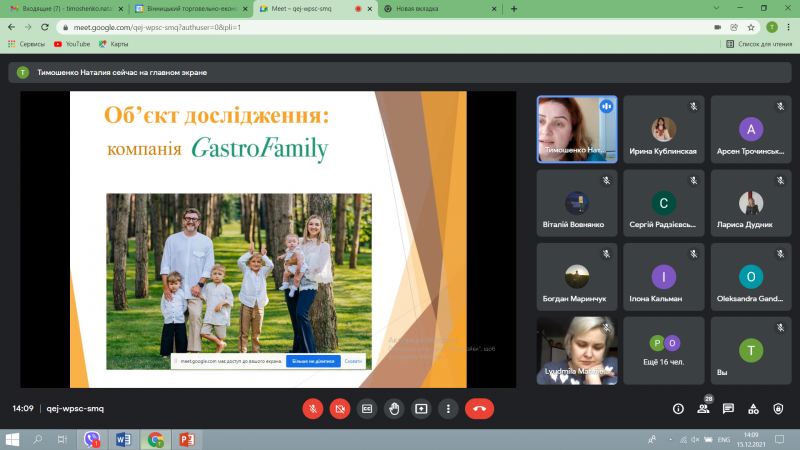This screenshot has height=450, width=800.
Task: Open Windows Start menu
Action: coord(12,439)
